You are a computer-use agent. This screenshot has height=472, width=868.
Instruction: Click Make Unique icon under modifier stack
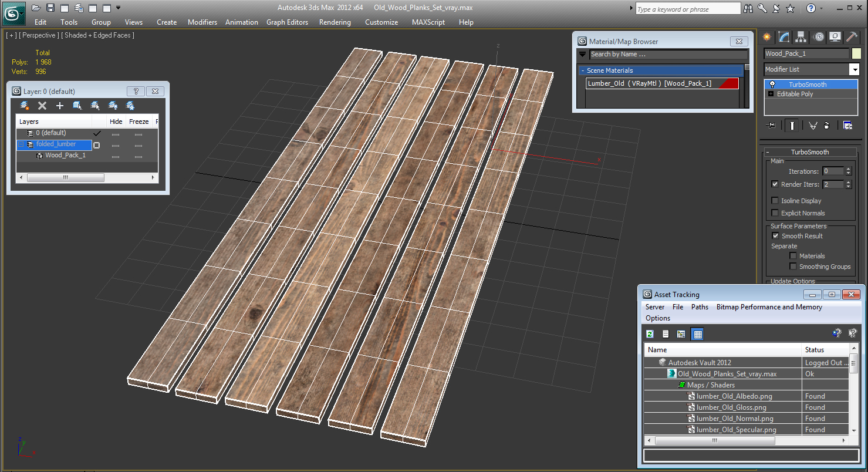[x=813, y=125]
